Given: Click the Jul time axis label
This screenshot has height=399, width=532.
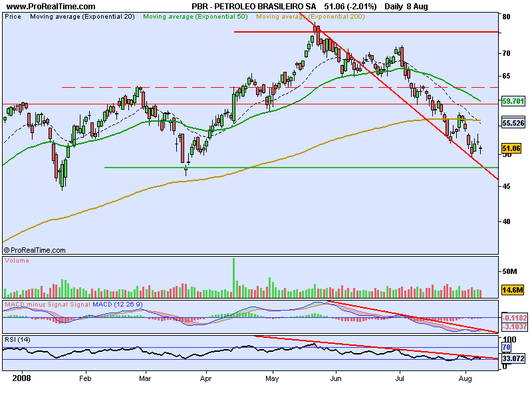Looking at the screenshot, I should coord(400,378).
